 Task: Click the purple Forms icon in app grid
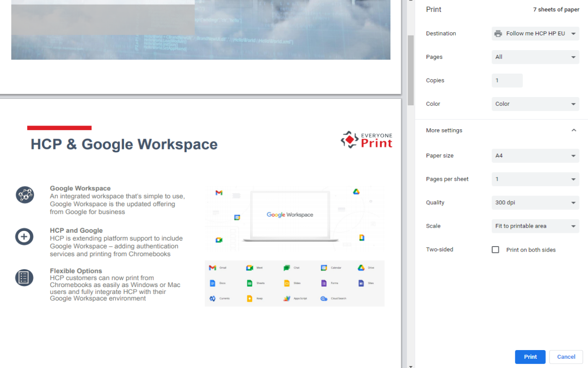tap(324, 283)
